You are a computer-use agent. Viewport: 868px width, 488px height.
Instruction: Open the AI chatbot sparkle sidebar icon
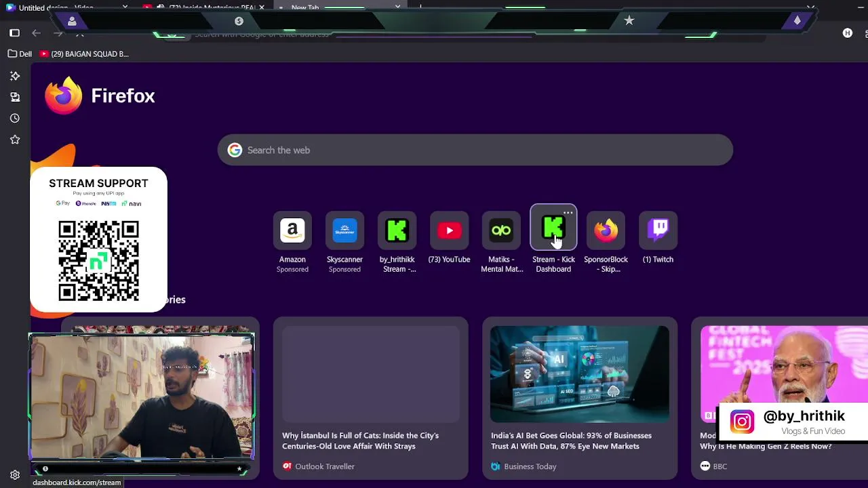coord(15,76)
